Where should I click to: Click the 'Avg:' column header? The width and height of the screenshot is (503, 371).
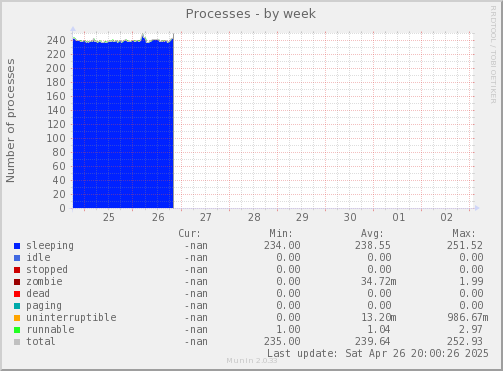[x=372, y=233]
